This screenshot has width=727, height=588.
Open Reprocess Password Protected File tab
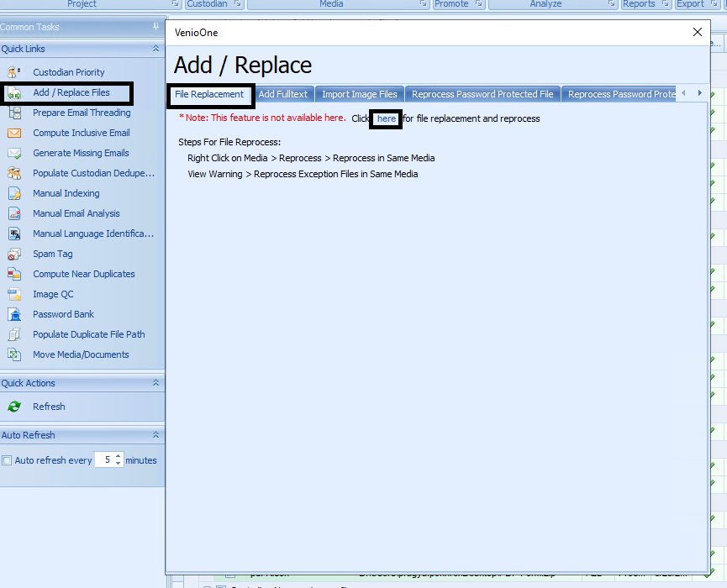(482, 94)
